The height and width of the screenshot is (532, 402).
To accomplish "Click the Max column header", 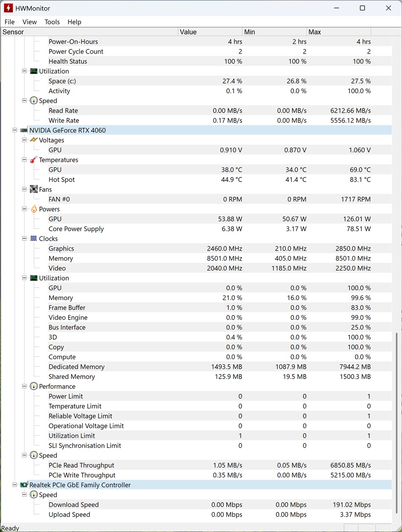I will coord(338,32).
